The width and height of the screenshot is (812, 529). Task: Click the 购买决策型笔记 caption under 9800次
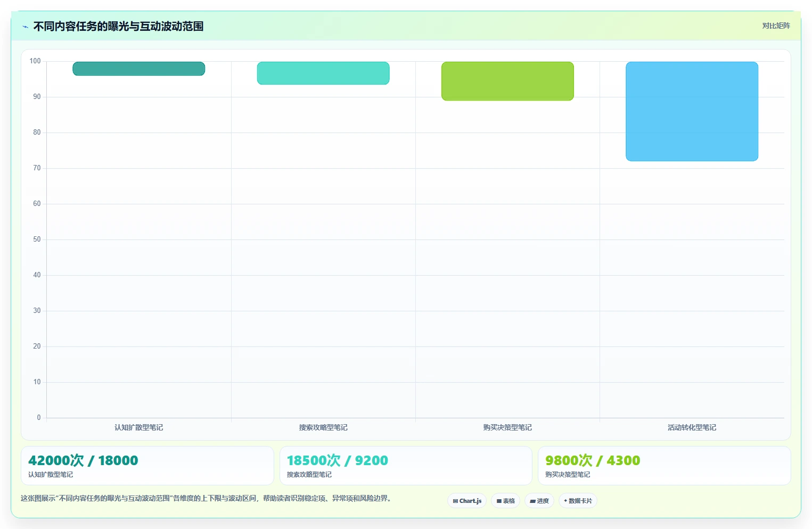(x=568, y=475)
